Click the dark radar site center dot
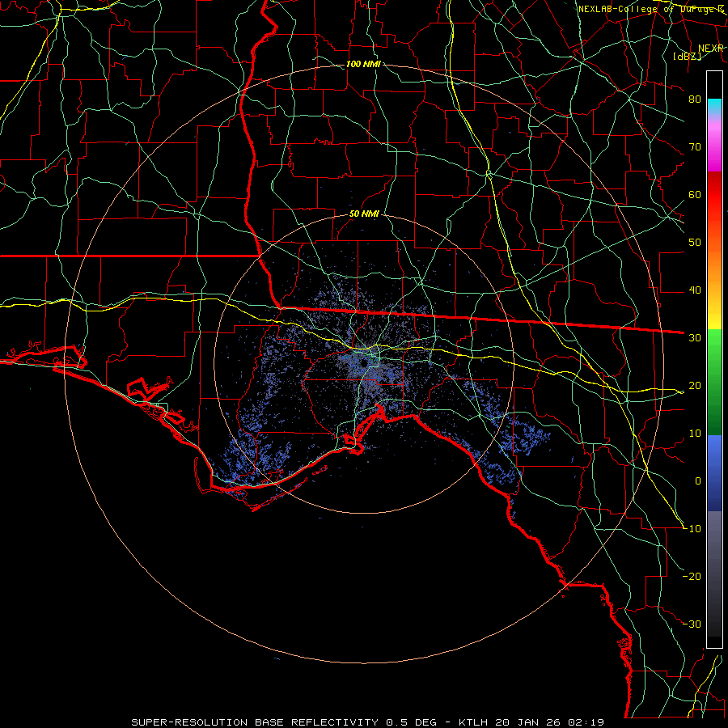Screen dimensions: 728x728 coord(364,363)
